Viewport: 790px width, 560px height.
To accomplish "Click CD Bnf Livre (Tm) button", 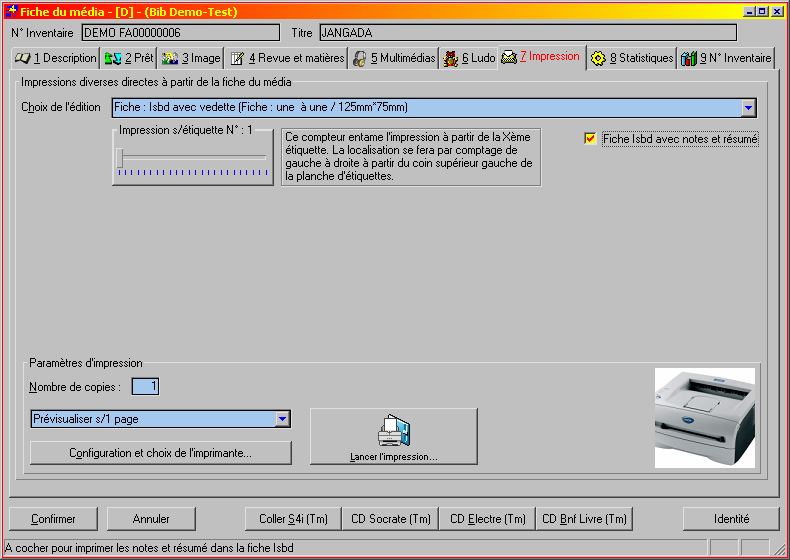I will (584, 519).
